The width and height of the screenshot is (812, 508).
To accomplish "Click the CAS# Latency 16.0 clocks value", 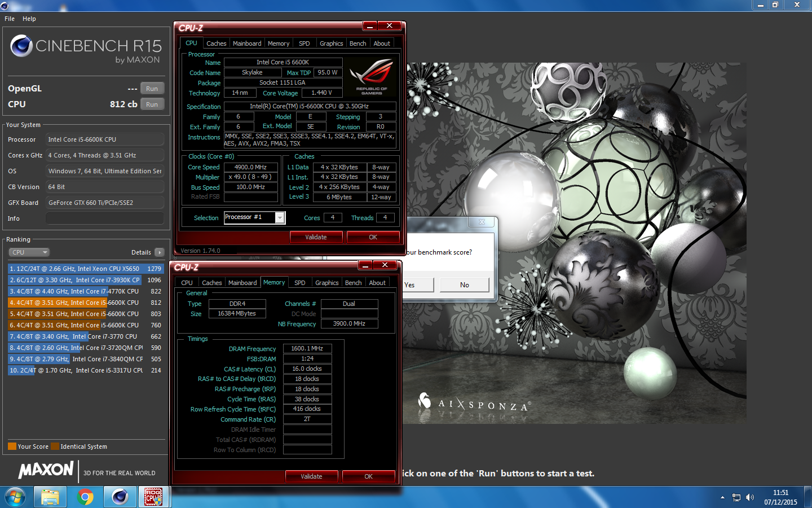I will coord(307,369).
